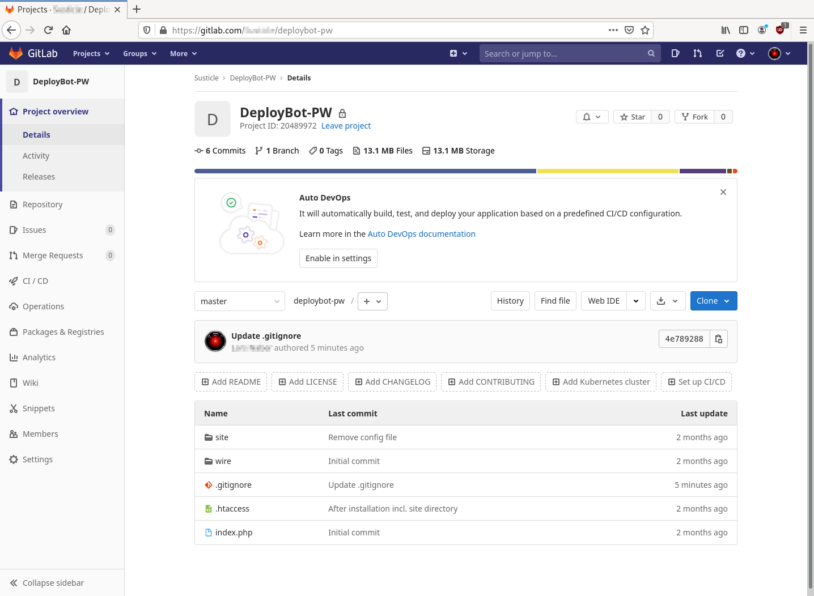Click the GitLab fox logo
814x596 pixels.
[16, 53]
